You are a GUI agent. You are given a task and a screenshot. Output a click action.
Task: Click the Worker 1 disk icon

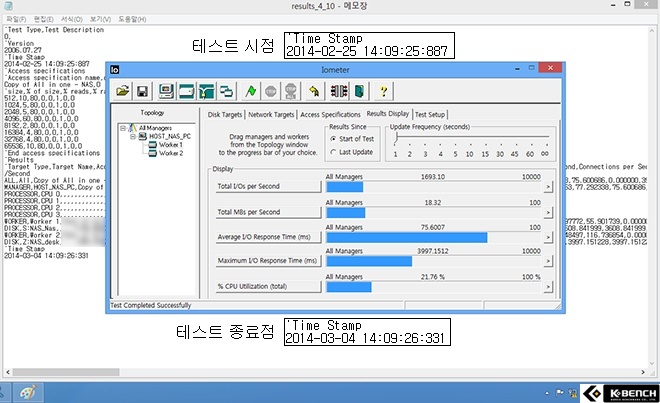click(153, 144)
